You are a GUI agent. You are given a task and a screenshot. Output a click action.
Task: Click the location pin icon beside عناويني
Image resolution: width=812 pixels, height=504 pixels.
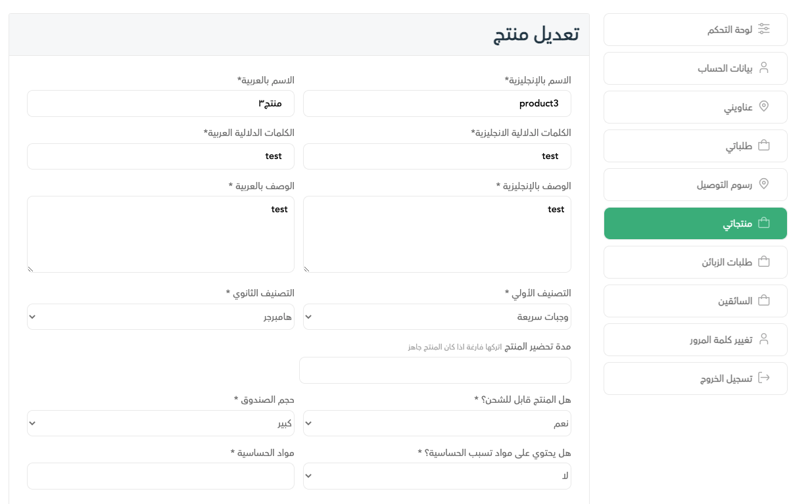pos(764,106)
